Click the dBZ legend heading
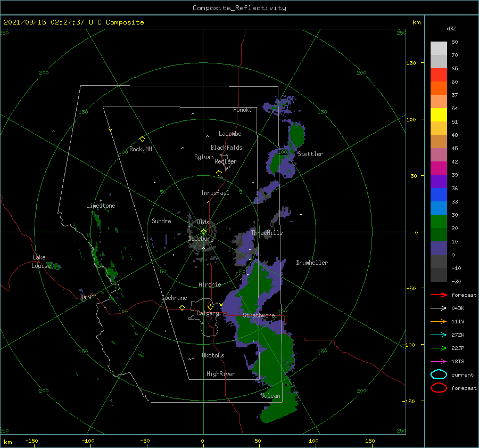 point(451,28)
